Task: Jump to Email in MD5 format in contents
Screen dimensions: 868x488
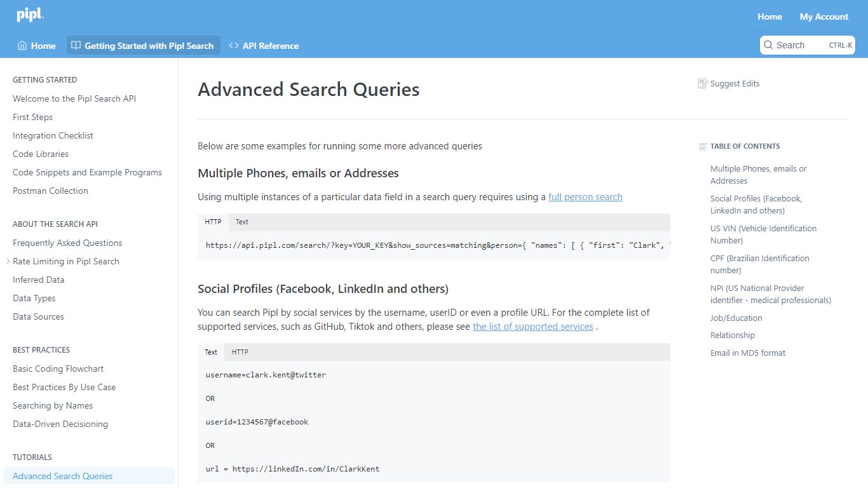Action: tap(747, 353)
